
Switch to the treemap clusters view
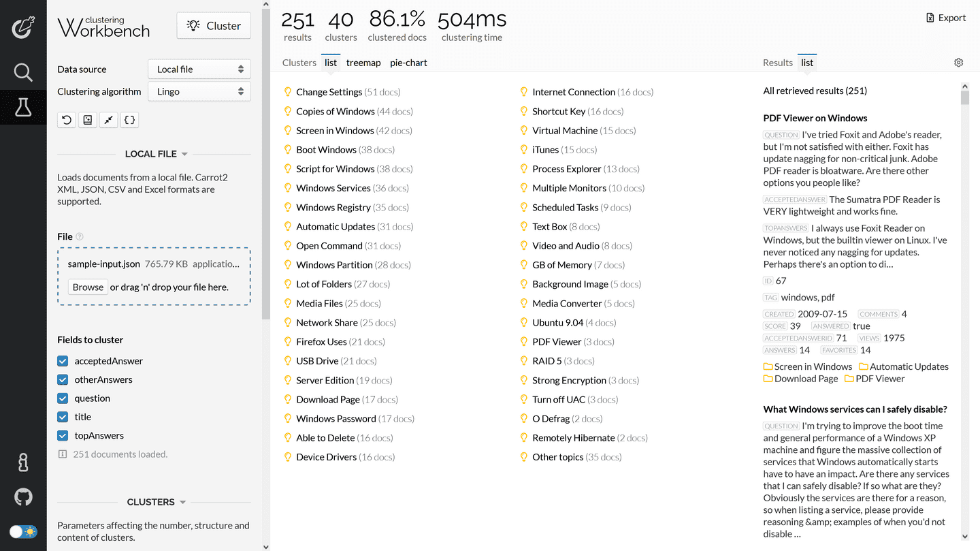[x=363, y=63]
